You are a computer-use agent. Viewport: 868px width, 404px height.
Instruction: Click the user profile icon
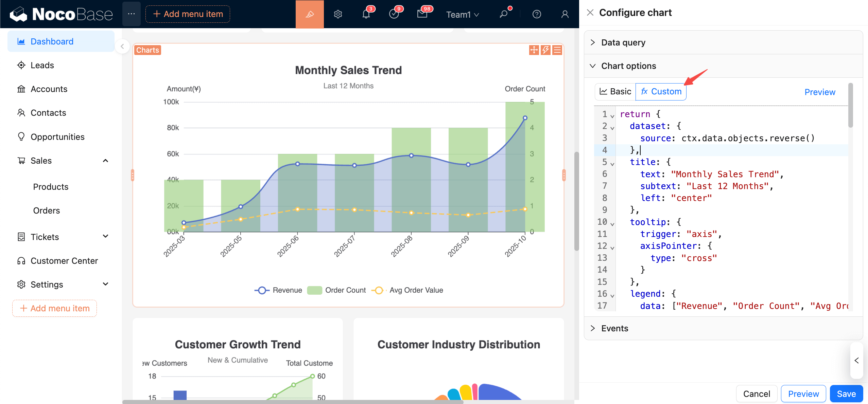(x=565, y=14)
